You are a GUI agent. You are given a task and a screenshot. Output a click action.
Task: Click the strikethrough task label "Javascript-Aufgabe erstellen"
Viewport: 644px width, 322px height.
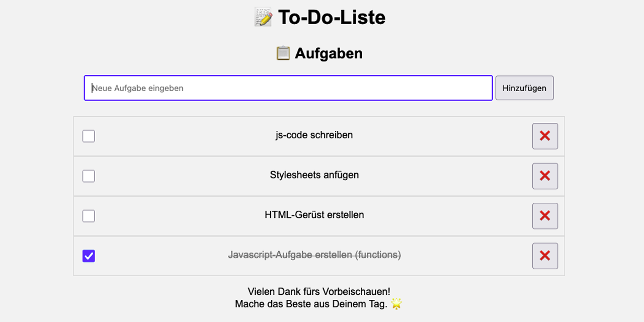click(313, 256)
